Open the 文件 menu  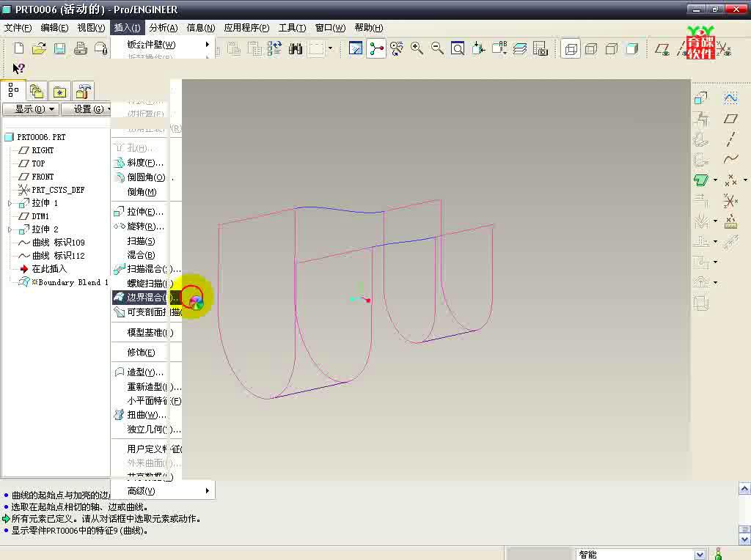[x=18, y=28]
